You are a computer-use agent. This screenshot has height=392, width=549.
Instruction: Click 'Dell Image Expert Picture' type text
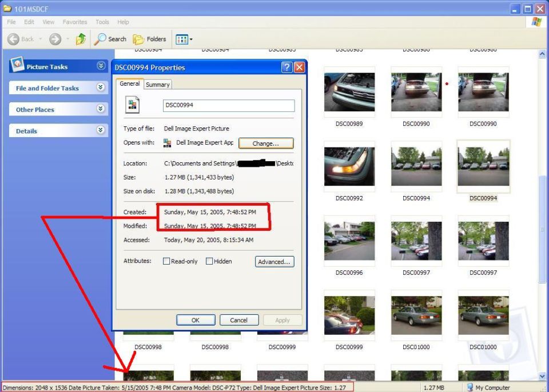coord(196,129)
